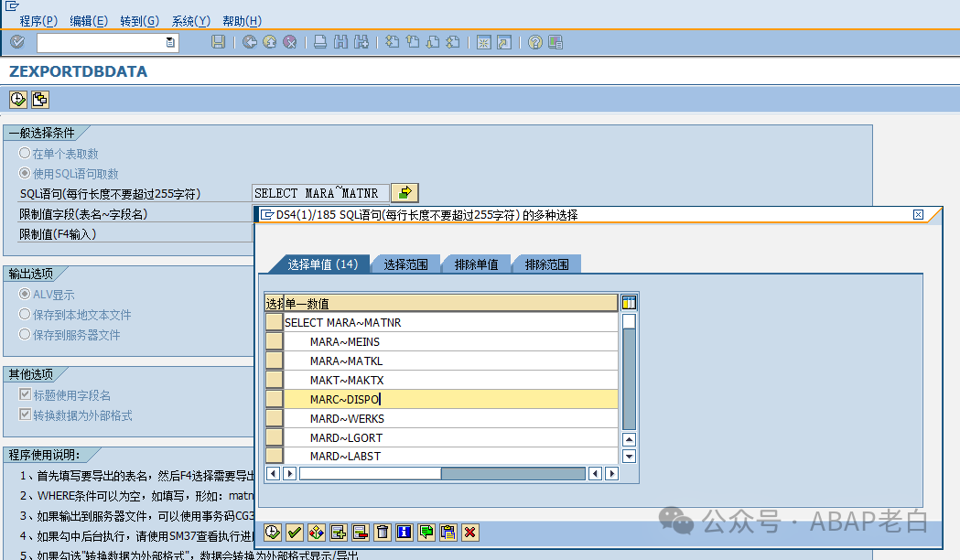Screen dimensions: 960x560
Task: Click SQL statement field SELECT MARA~MATNR
Action: [320, 193]
